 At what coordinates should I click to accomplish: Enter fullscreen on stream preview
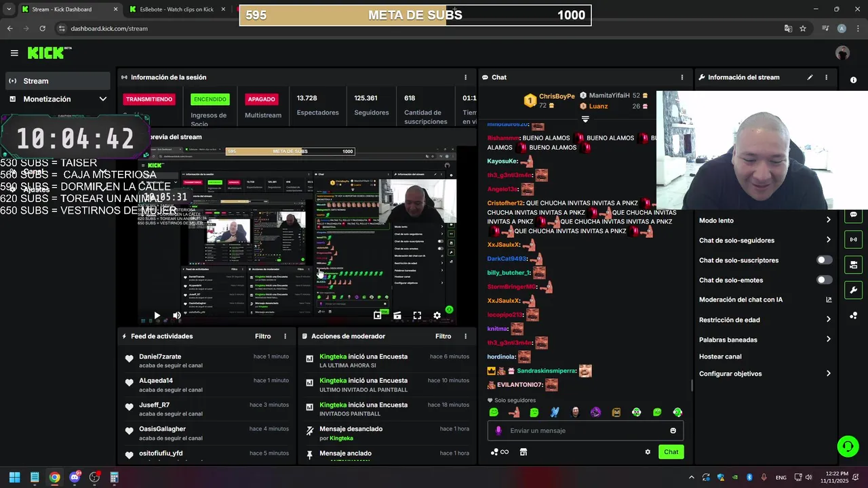(x=417, y=315)
